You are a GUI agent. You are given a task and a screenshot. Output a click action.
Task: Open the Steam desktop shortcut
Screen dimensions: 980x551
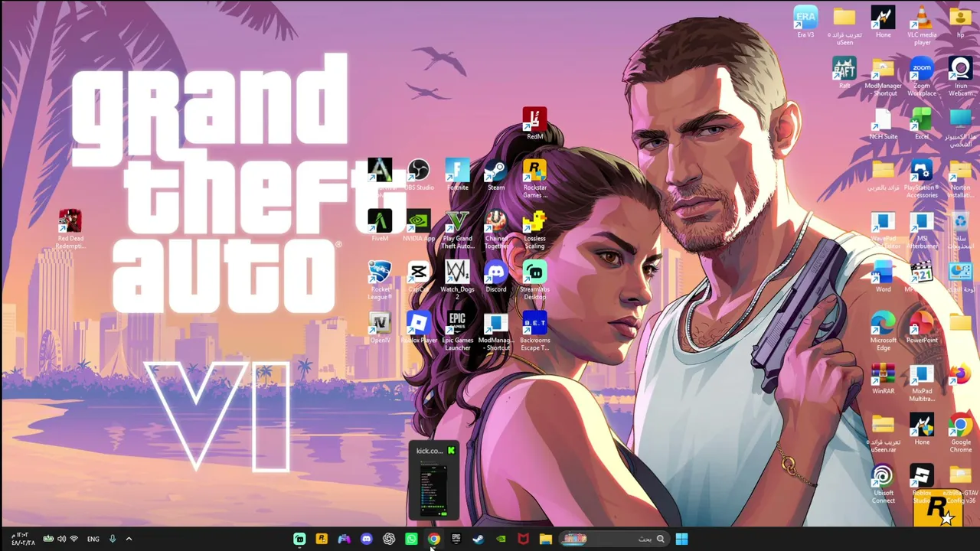[x=496, y=175]
